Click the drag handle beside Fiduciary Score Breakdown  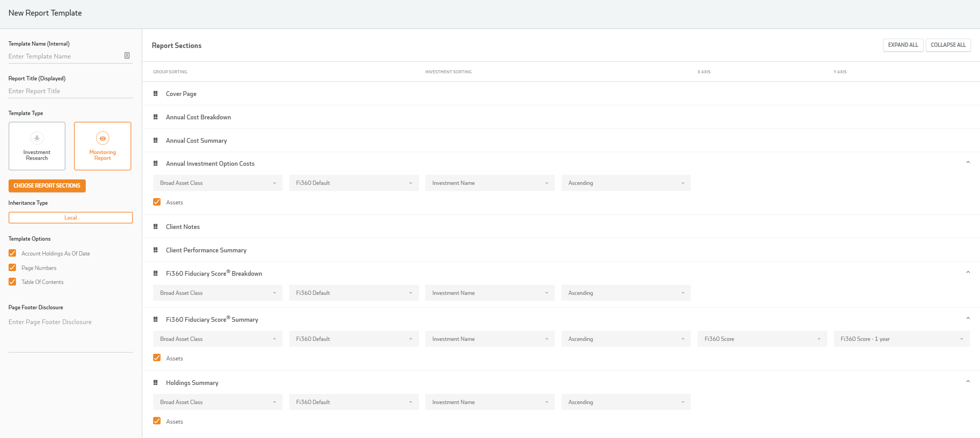click(x=155, y=273)
